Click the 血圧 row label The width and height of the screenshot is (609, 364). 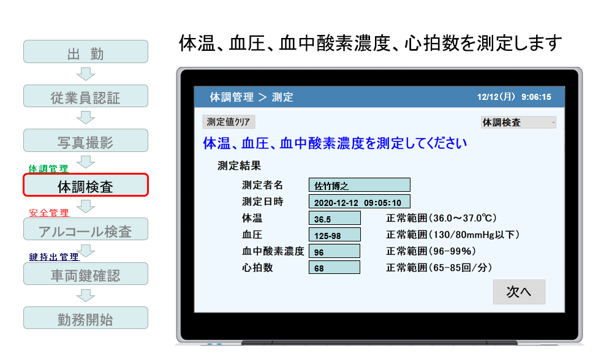(x=252, y=235)
